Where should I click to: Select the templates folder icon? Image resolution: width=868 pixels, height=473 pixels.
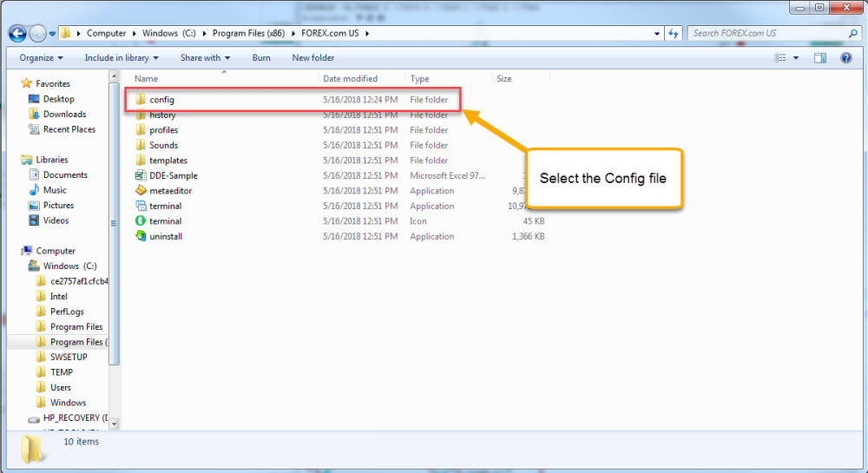click(141, 161)
